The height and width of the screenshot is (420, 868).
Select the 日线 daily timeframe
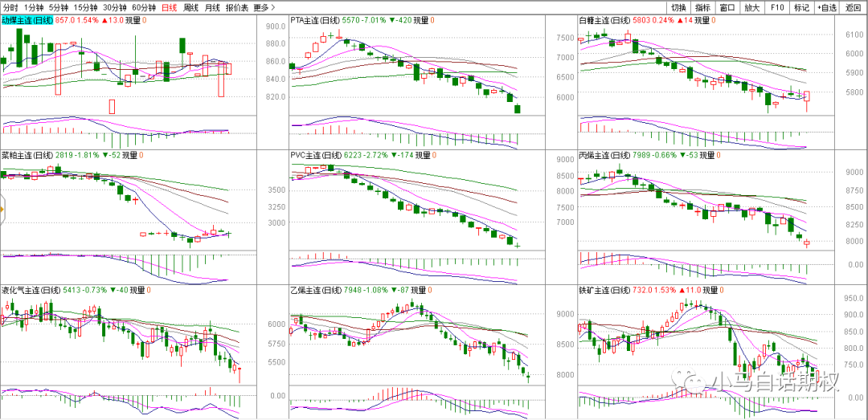(x=170, y=7)
